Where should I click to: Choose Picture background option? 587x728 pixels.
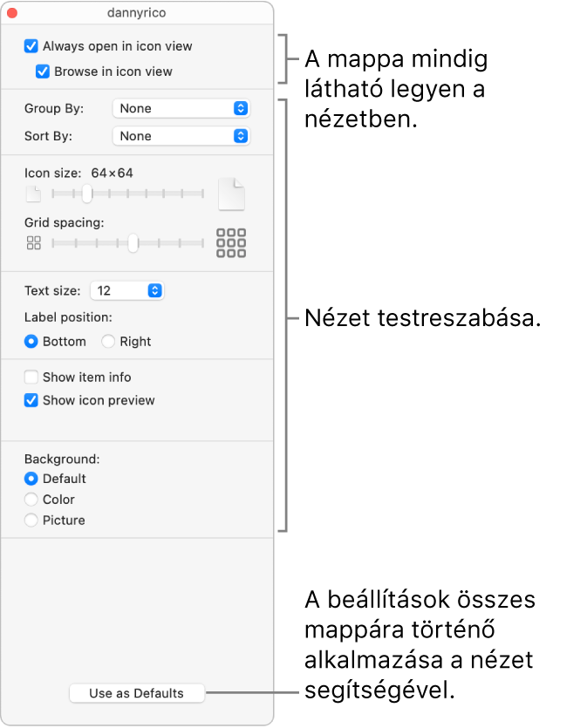[x=31, y=520]
